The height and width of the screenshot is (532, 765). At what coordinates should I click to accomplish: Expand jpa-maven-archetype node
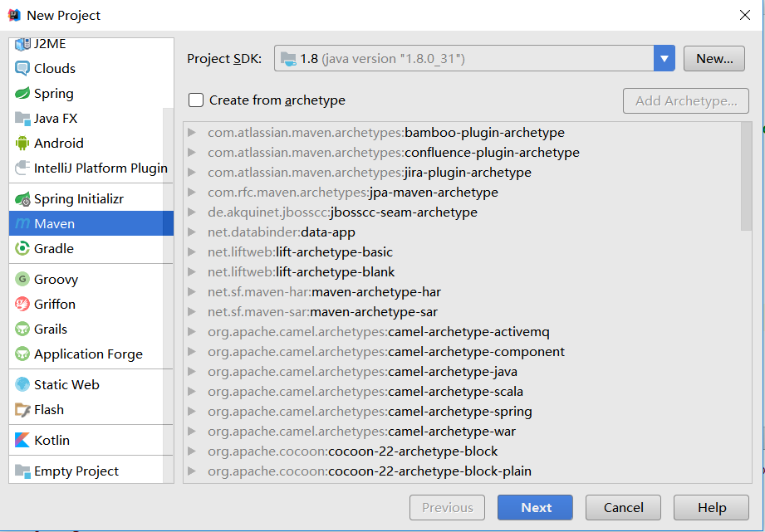(192, 193)
